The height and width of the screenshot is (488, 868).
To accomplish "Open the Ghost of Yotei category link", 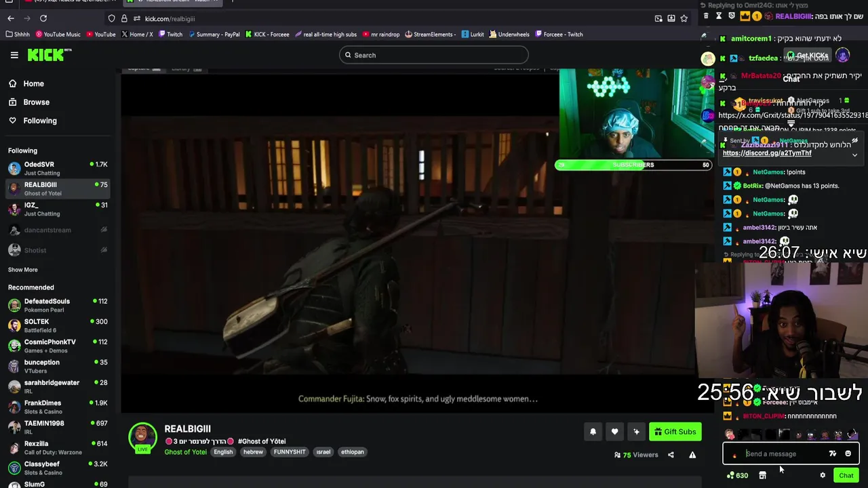I will 185,452.
